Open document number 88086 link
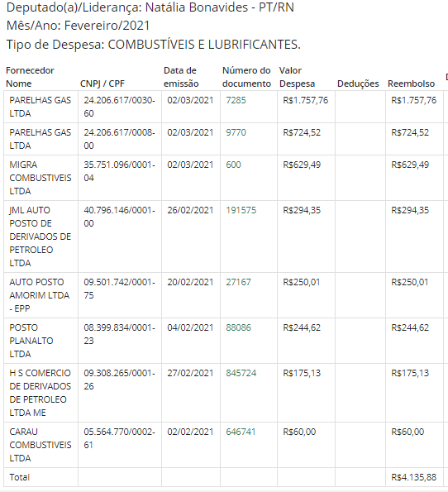Image resolution: width=448 pixels, height=492 pixels. point(238,327)
